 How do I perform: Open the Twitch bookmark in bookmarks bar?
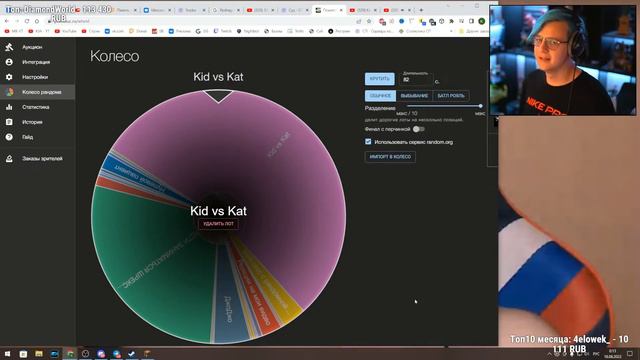222,31
